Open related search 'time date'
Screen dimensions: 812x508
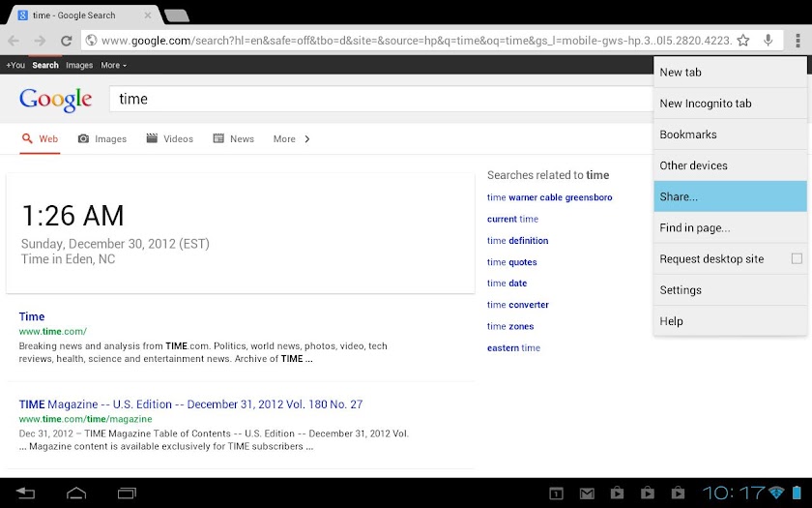point(507,284)
